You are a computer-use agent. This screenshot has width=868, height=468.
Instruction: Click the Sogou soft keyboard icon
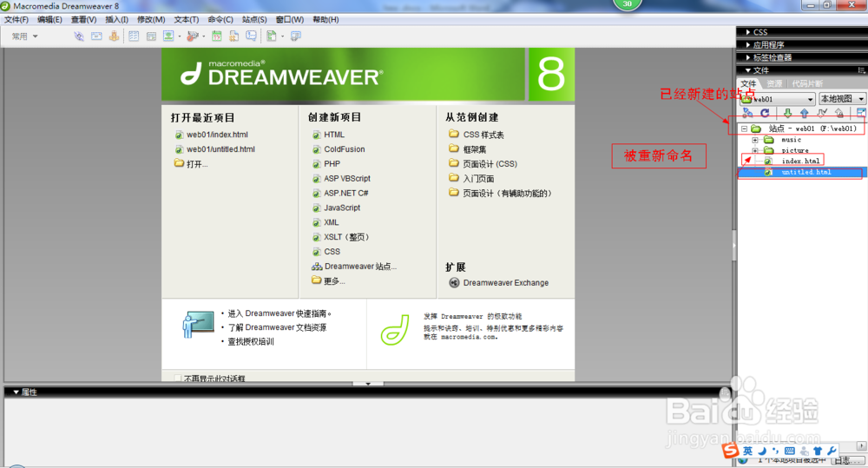point(790,451)
